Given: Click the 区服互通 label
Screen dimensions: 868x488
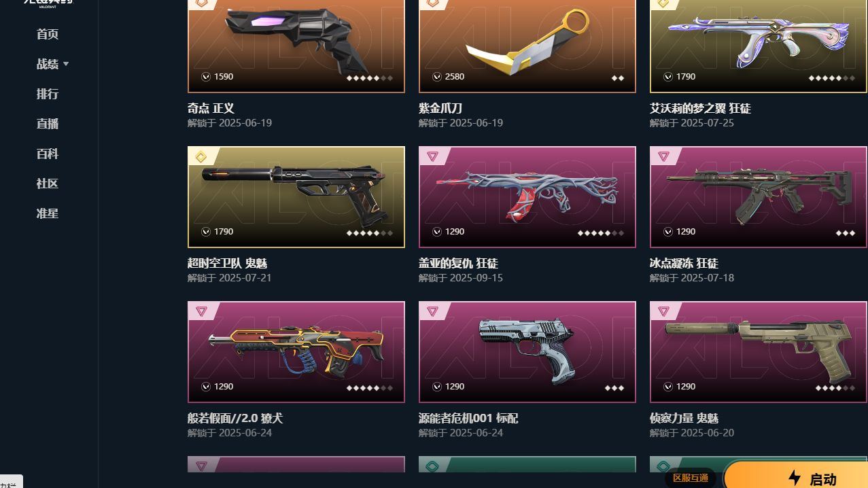Looking at the screenshot, I should [x=691, y=478].
